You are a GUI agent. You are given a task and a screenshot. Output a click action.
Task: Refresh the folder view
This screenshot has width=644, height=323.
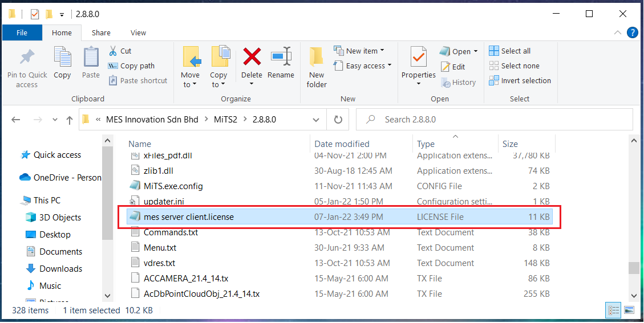[338, 120]
